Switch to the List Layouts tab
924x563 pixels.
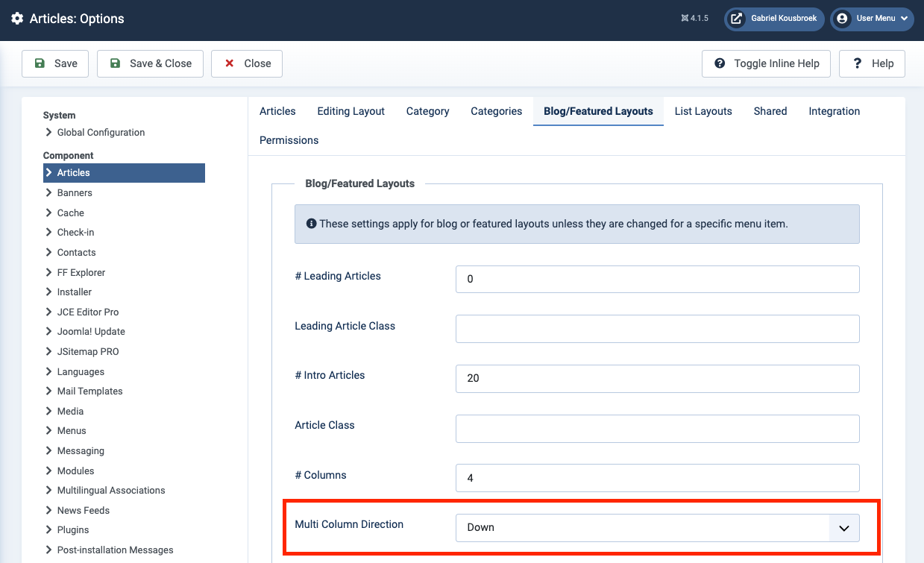703,111
